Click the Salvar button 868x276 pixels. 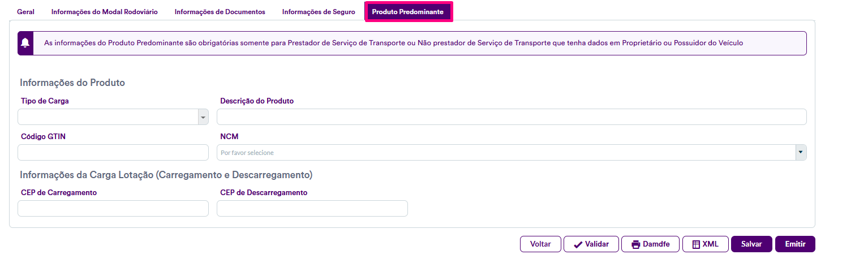coord(751,244)
